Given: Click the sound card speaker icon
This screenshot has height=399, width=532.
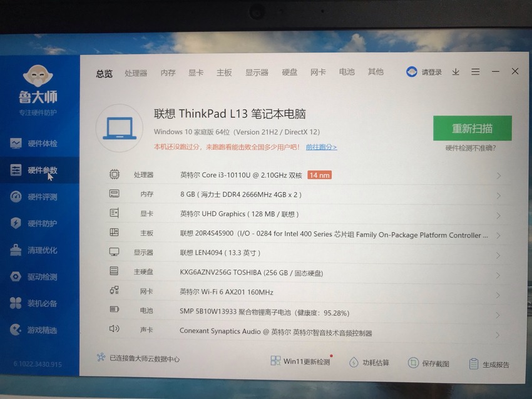Looking at the screenshot, I should (115, 328).
